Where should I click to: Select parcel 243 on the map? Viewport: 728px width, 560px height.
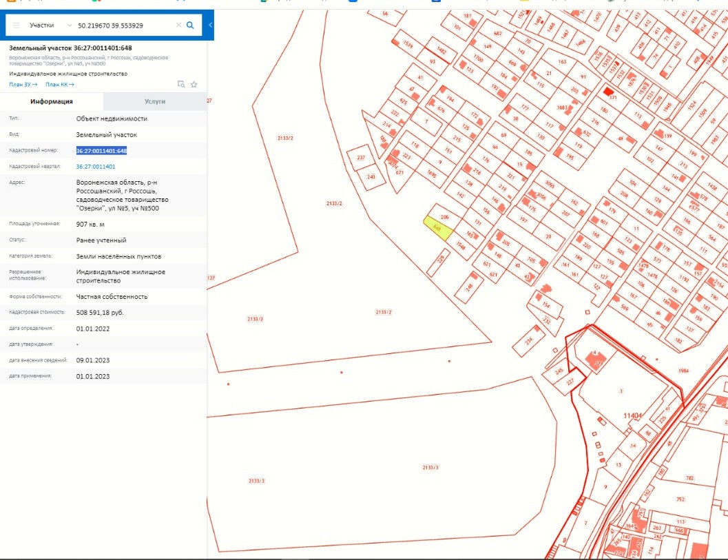point(372,178)
